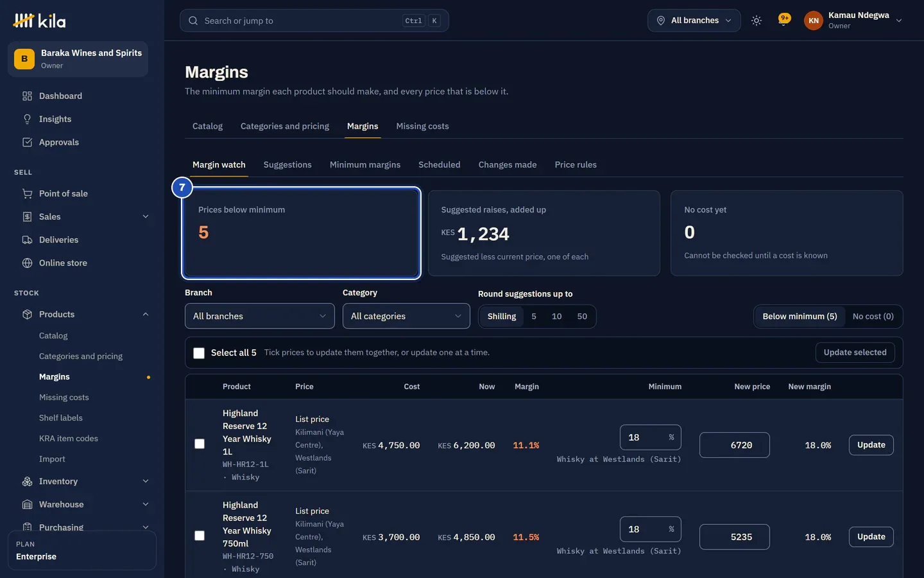Click the KN user avatar
Image resolution: width=924 pixels, height=578 pixels.
tap(814, 21)
